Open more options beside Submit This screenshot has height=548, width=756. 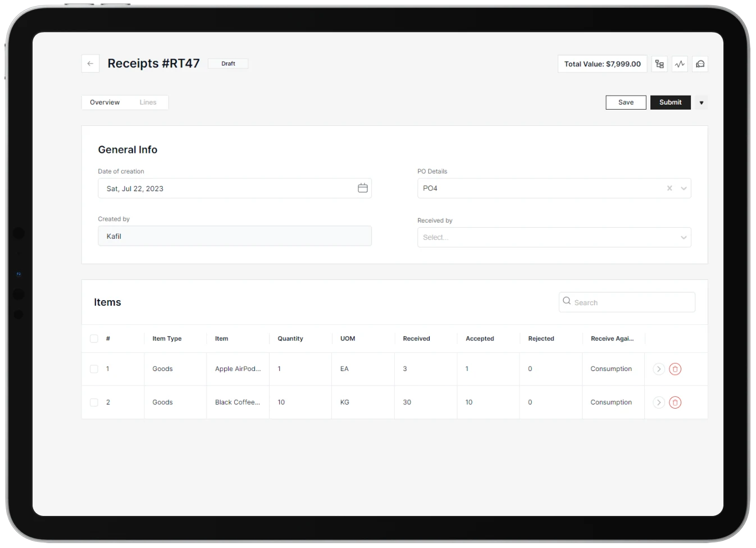click(x=701, y=103)
